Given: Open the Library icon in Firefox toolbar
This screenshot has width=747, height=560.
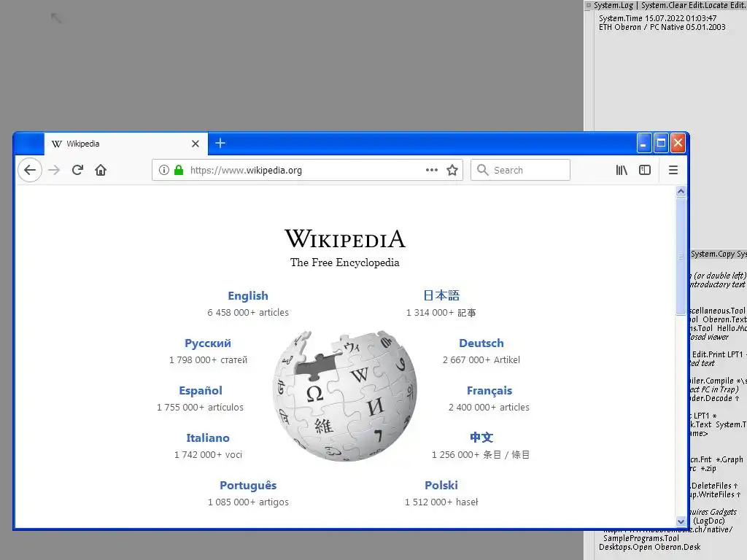Looking at the screenshot, I should [x=622, y=170].
